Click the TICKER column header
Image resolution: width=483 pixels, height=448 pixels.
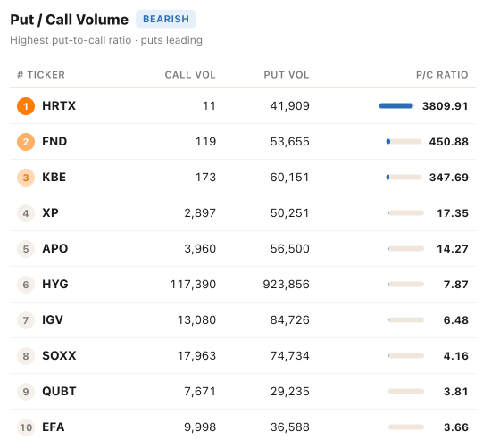(46, 75)
